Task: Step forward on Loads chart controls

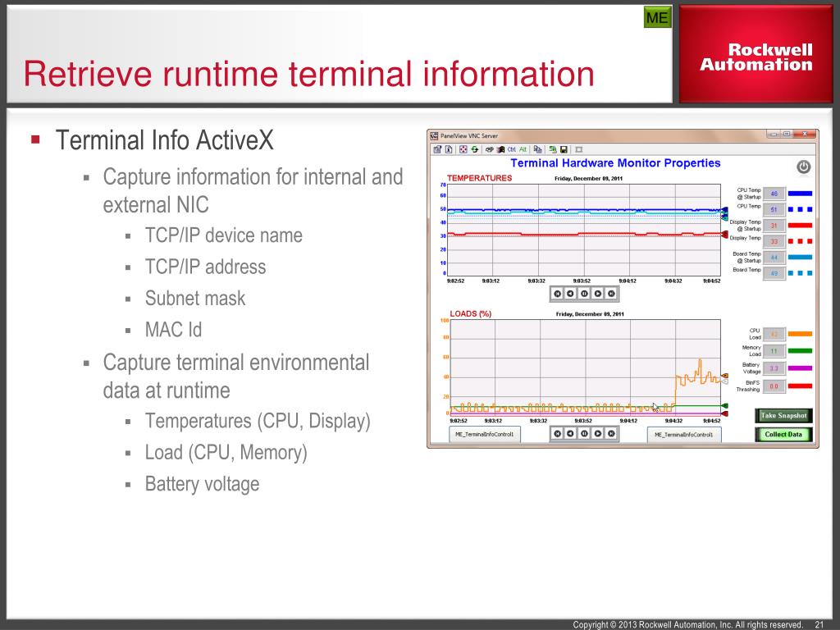Action: click(598, 433)
